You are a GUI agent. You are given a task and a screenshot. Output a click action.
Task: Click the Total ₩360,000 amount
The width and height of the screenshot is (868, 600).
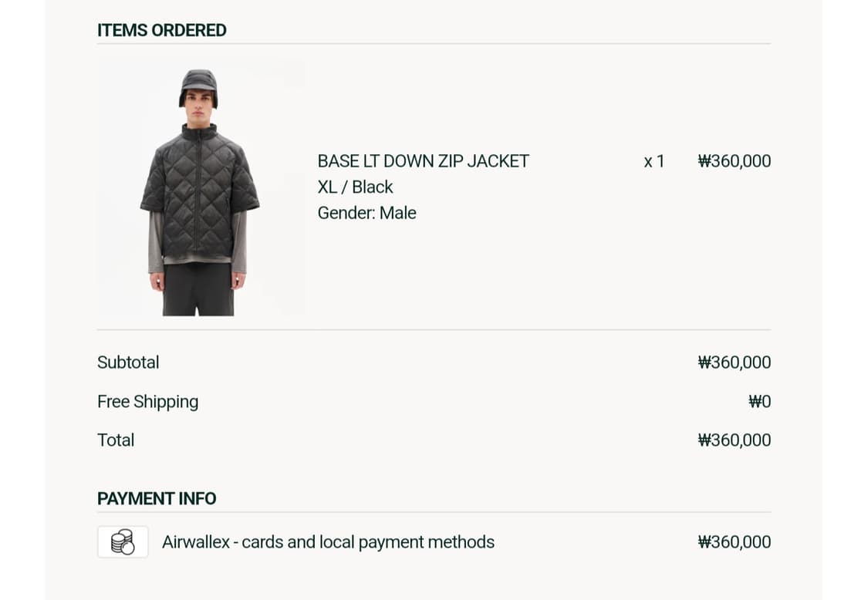pyautogui.click(x=734, y=440)
